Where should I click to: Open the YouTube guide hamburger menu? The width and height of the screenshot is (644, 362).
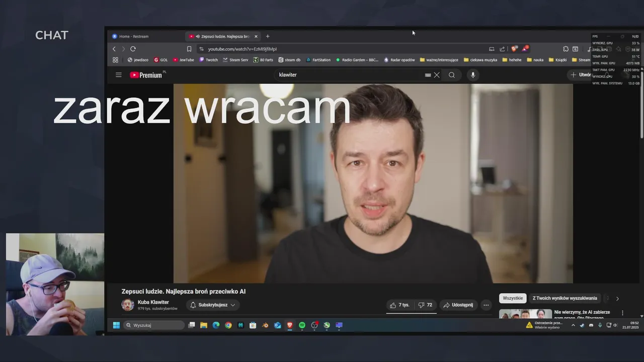[x=119, y=75]
